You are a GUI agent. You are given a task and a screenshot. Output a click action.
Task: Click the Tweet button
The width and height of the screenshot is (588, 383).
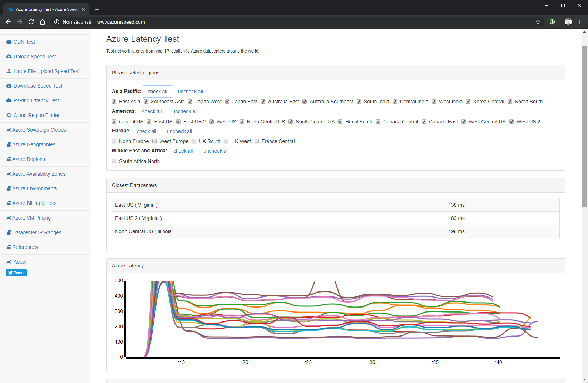(16, 273)
